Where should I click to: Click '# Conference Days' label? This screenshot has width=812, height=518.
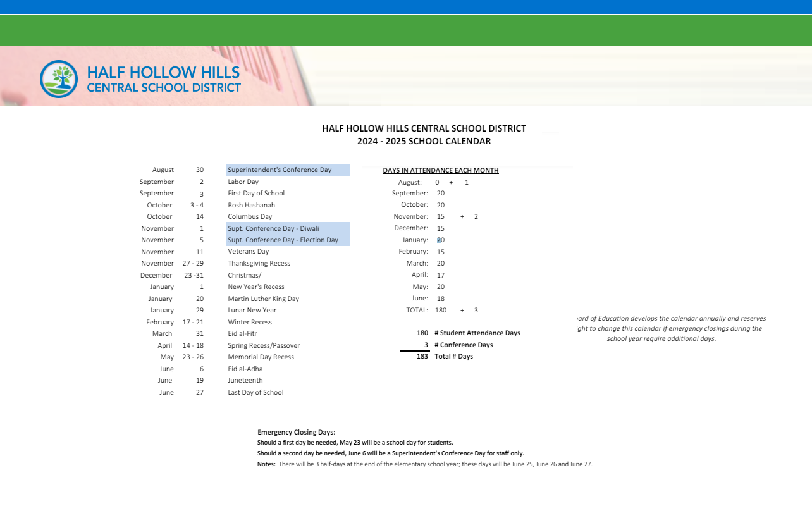pos(464,345)
